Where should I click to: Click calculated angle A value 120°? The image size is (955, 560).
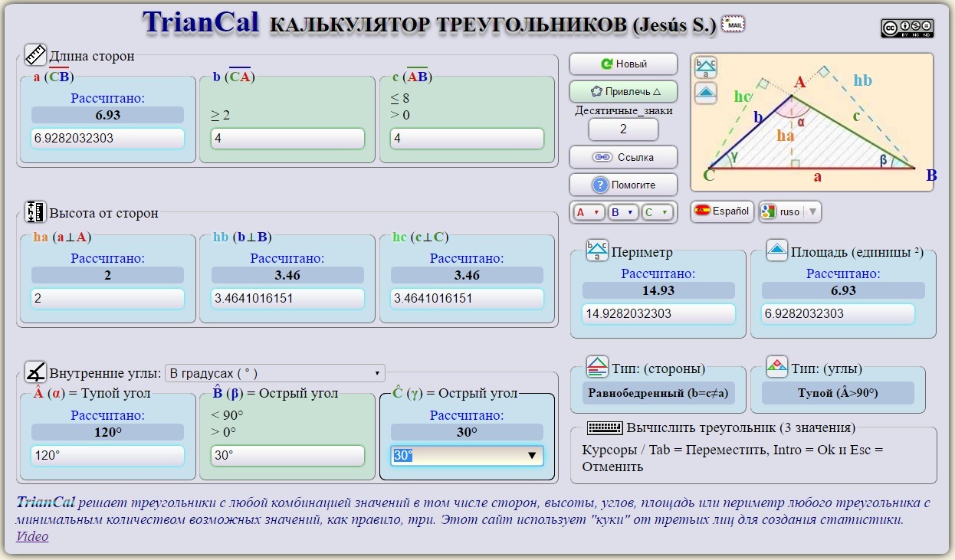click(x=108, y=432)
